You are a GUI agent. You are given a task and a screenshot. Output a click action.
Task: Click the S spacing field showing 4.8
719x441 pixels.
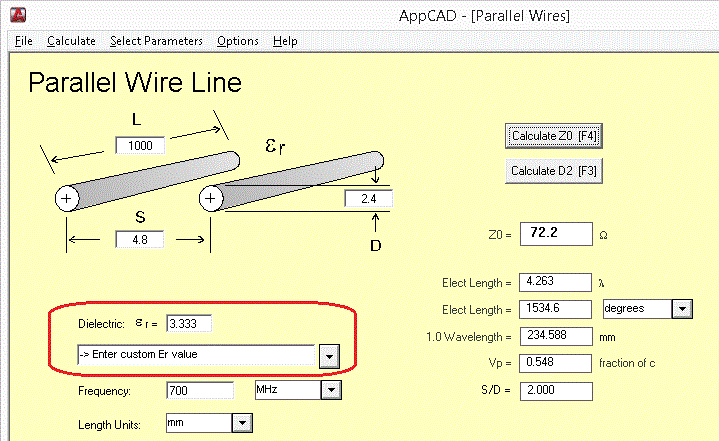point(140,239)
